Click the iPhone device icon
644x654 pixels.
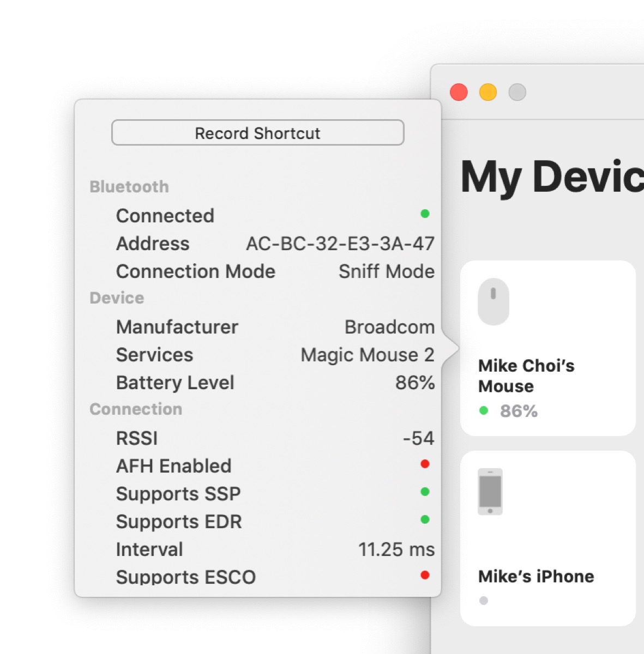[x=490, y=492]
